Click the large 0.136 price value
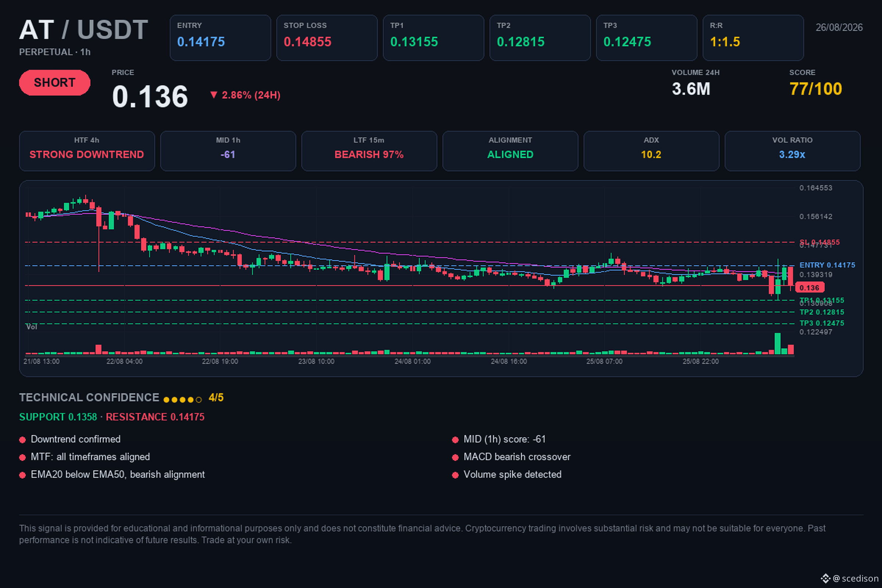 pyautogui.click(x=150, y=96)
